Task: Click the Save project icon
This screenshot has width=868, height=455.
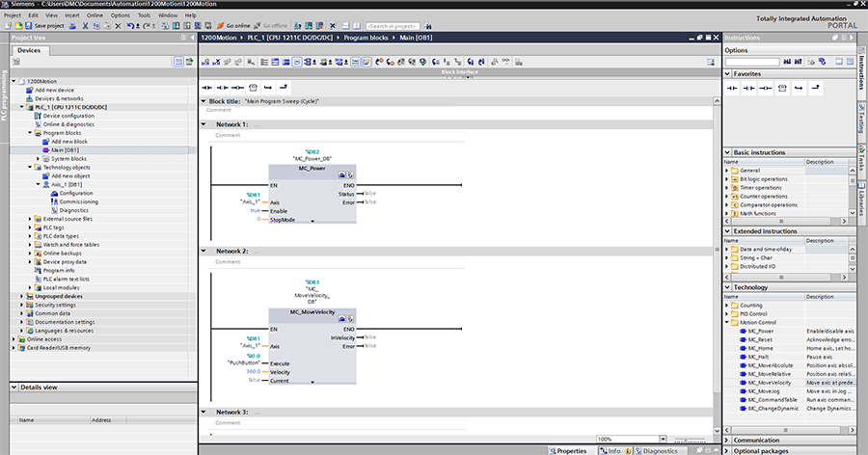Action: click(x=28, y=25)
